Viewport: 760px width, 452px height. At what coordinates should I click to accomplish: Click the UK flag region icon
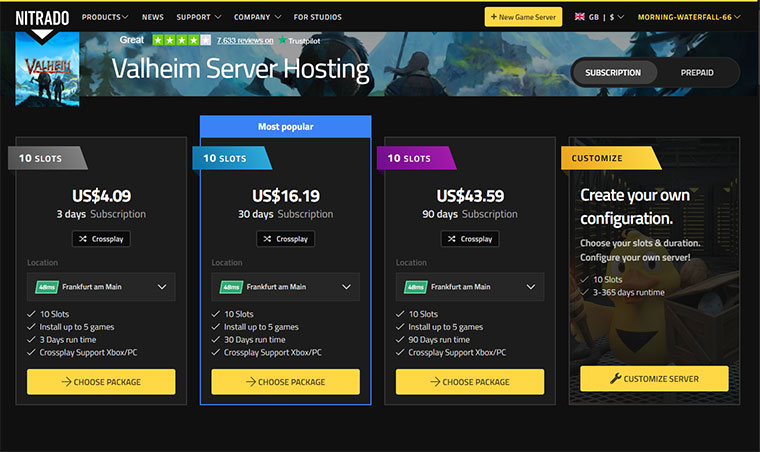[x=580, y=17]
